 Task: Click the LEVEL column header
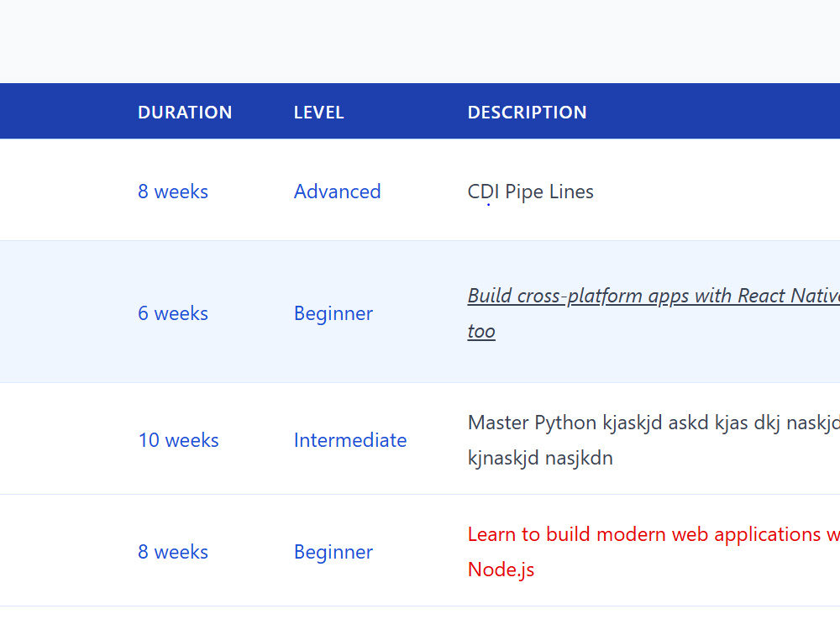coord(318,112)
